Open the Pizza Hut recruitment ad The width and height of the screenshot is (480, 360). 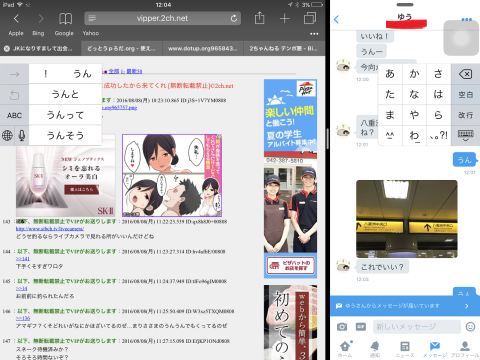tap(290, 179)
